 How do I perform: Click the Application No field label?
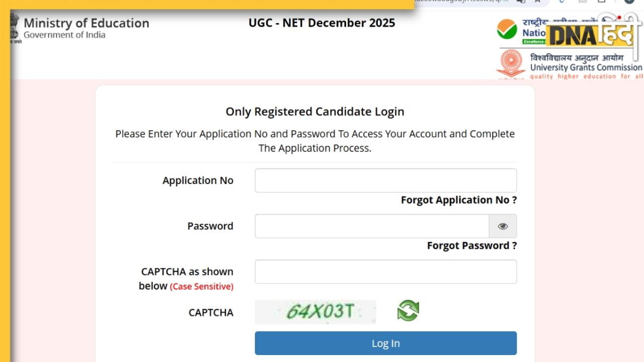pos(198,180)
